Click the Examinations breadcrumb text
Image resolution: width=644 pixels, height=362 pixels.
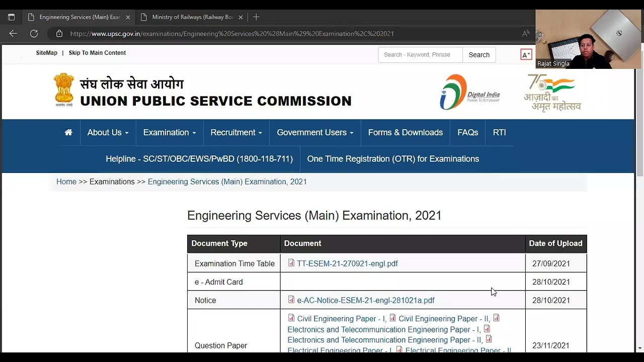coord(112,182)
